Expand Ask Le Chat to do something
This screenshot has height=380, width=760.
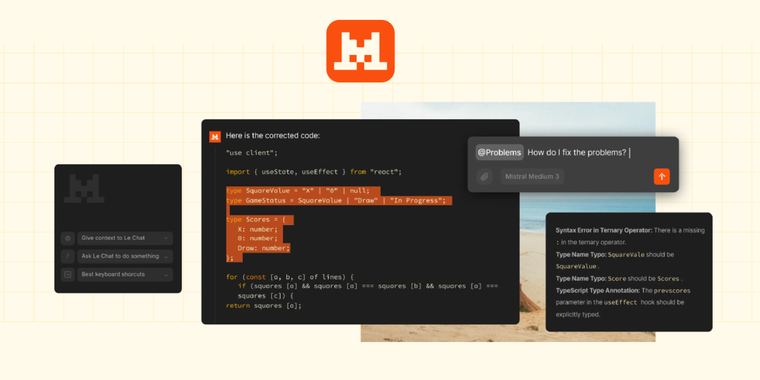point(125,256)
